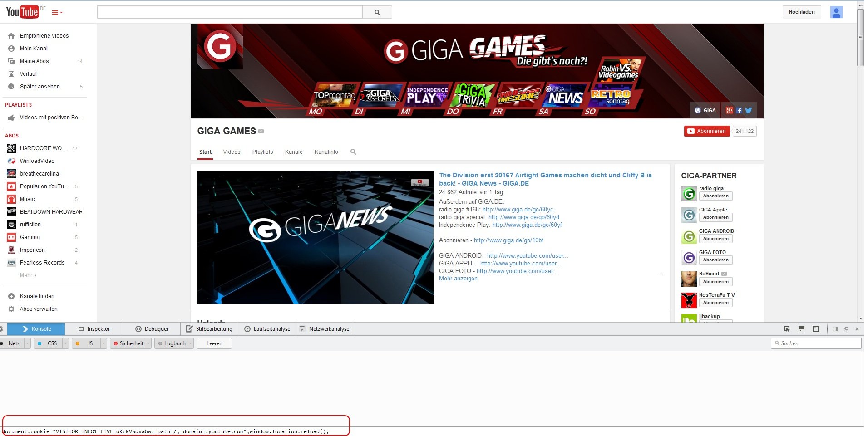This screenshot has height=436, width=868.
Task: Subscribe to GIGA FOTO partner channel
Action: tap(715, 260)
